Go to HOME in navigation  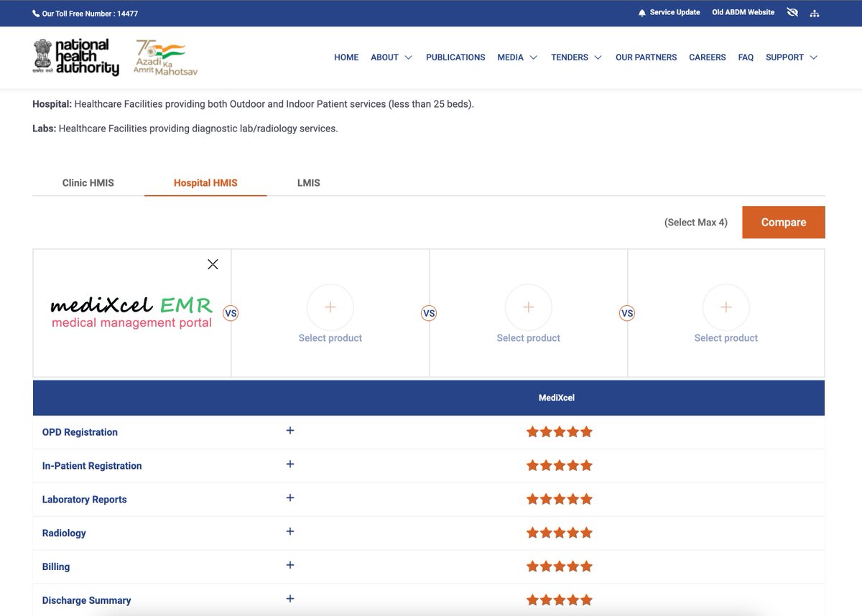pos(346,57)
